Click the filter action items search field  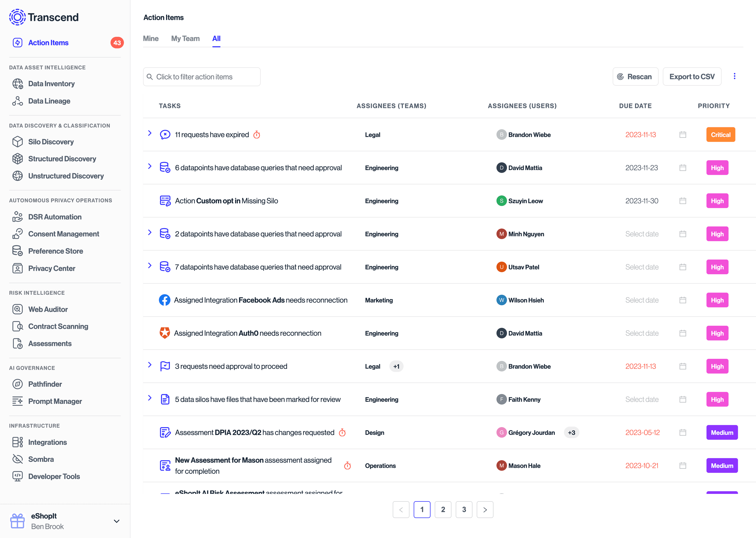click(202, 77)
